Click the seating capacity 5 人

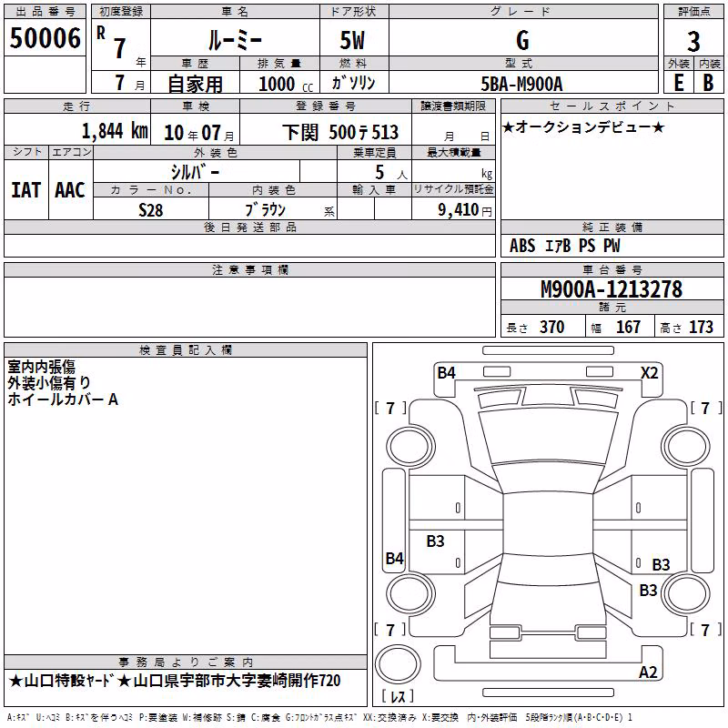click(391, 172)
